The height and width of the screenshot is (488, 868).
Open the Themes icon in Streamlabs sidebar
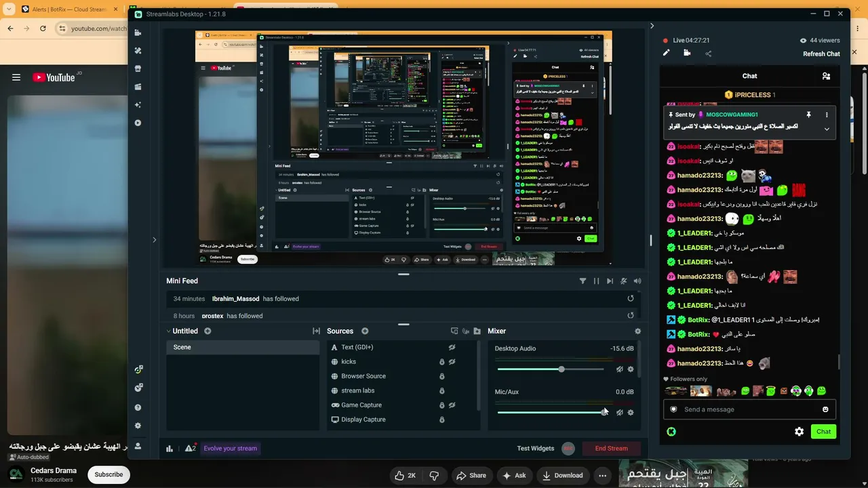(x=138, y=51)
